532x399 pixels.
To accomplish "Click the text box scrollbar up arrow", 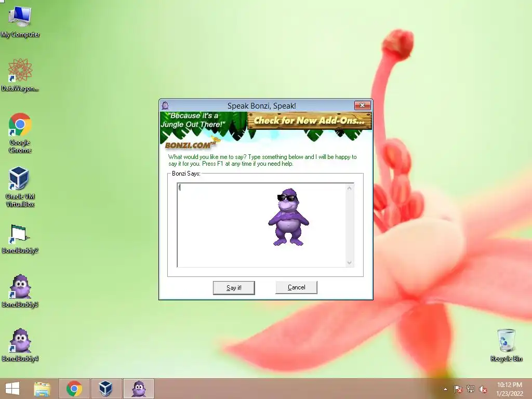I will [x=350, y=188].
